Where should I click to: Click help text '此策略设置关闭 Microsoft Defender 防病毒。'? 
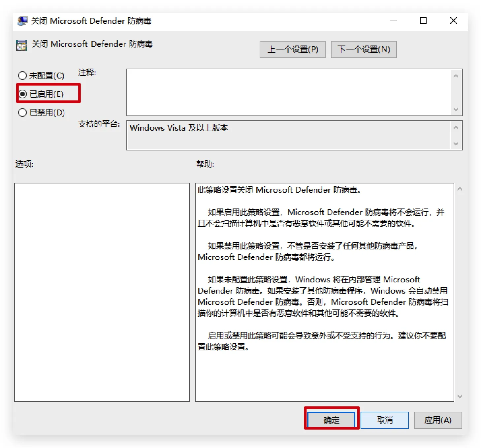pyautogui.click(x=279, y=190)
